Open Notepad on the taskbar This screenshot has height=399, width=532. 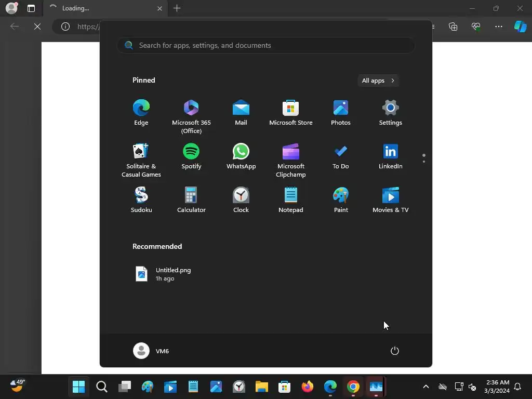coord(193,387)
